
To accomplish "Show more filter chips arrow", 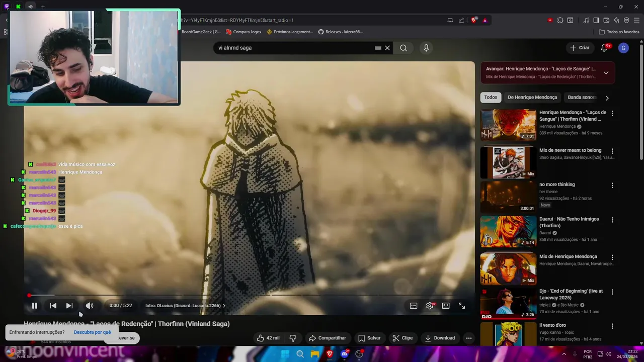I will click(607, 98).
